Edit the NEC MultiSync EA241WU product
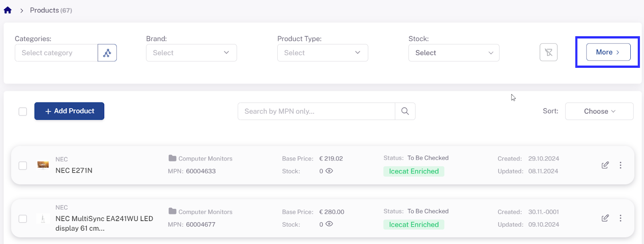 [605, 218]
